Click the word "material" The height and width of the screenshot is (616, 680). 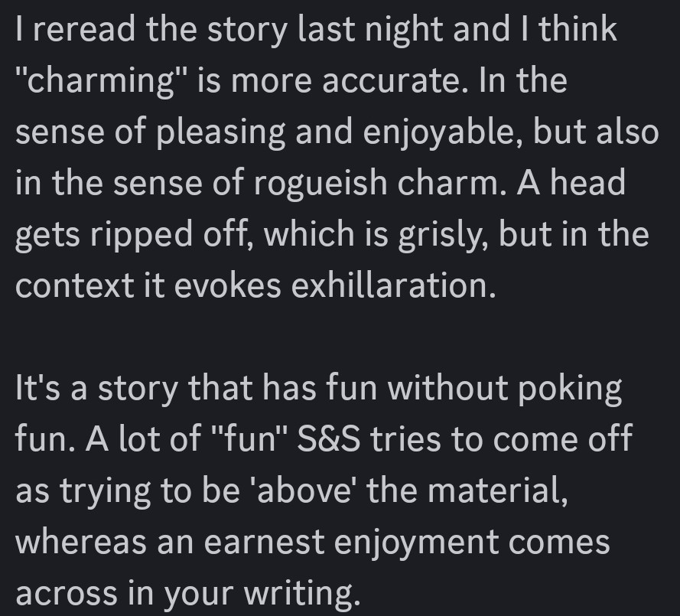click(x=494, y=491)
